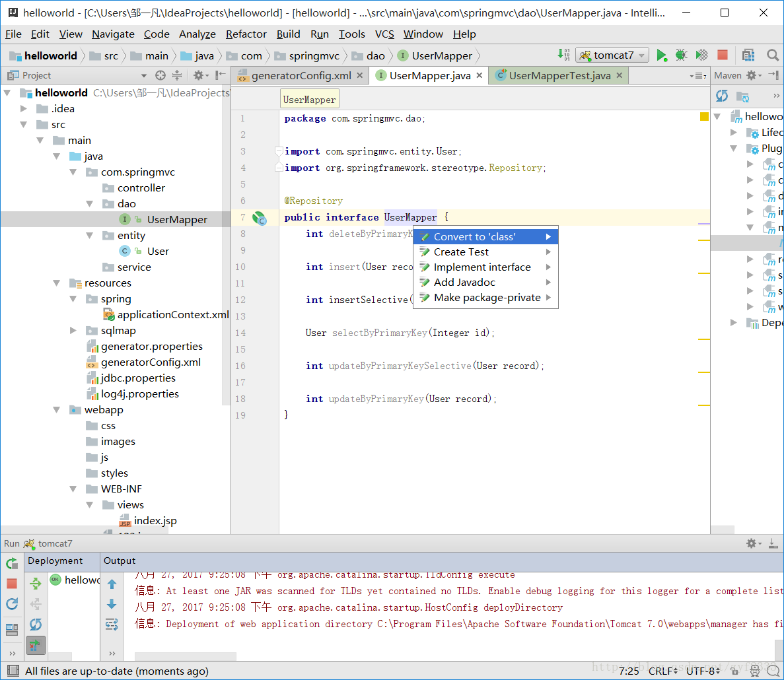Screen dimensions: 784x680
Task: Click the make project build icon
Action: [563, 55]
